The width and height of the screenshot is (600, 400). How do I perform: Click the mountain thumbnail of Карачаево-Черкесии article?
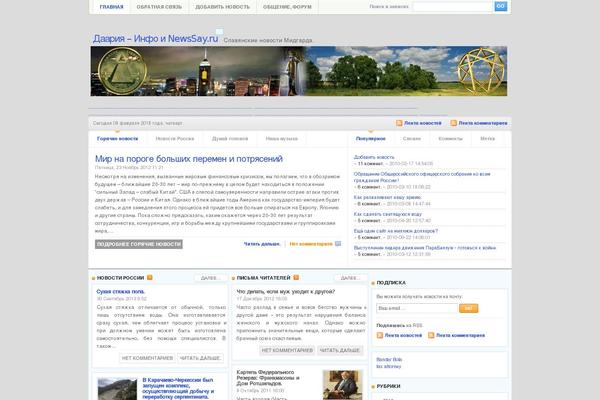point(117,389)
